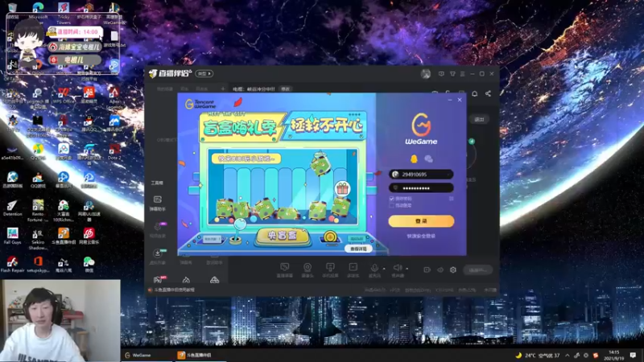Open the hamburger menu in live companion
644x362 pixels.
[462, 74]
